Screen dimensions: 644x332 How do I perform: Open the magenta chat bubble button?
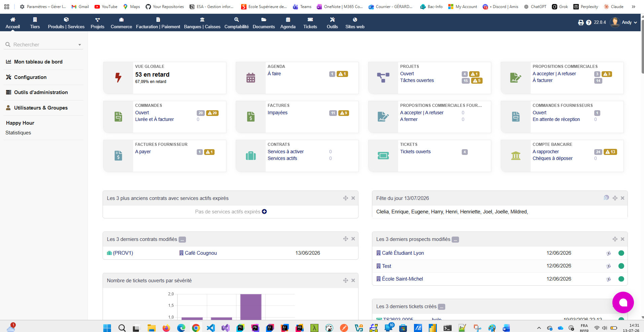(623, 302)
